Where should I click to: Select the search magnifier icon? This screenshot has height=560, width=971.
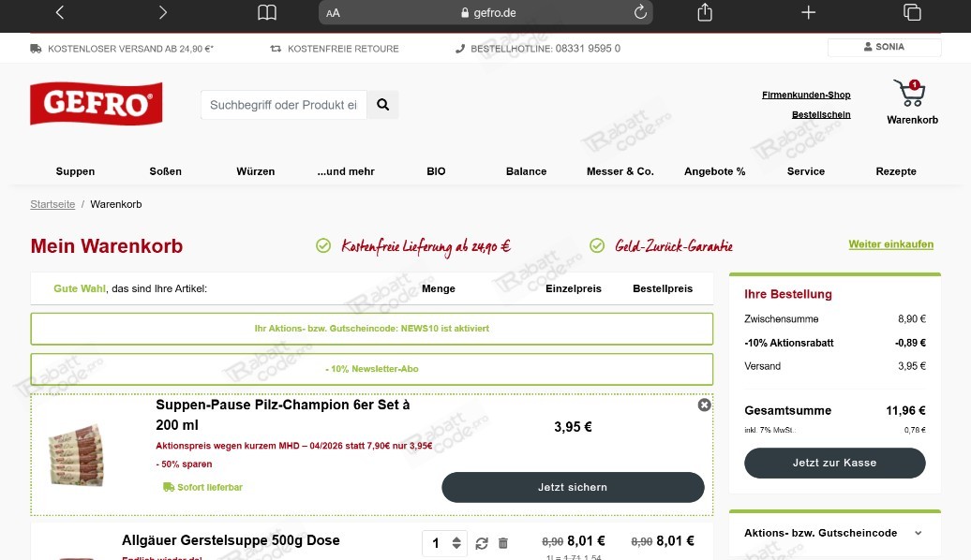click(x=382, y=104)
